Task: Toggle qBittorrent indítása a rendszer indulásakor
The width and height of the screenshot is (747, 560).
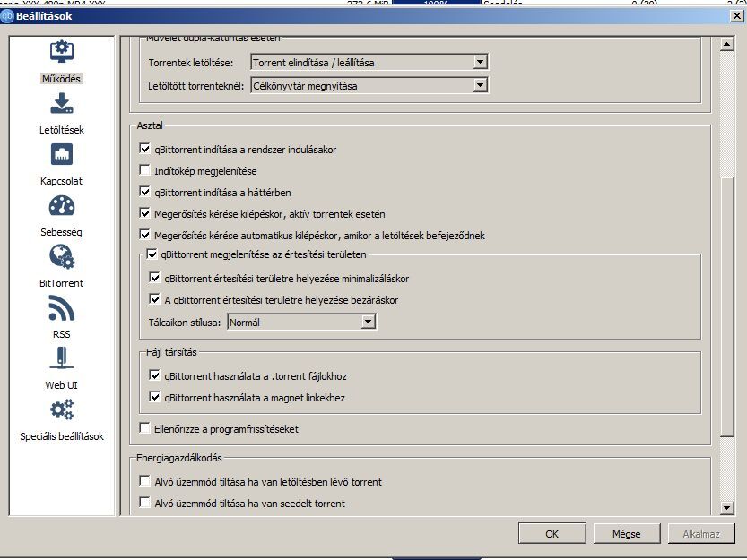Action: click(x=144, y=149)
